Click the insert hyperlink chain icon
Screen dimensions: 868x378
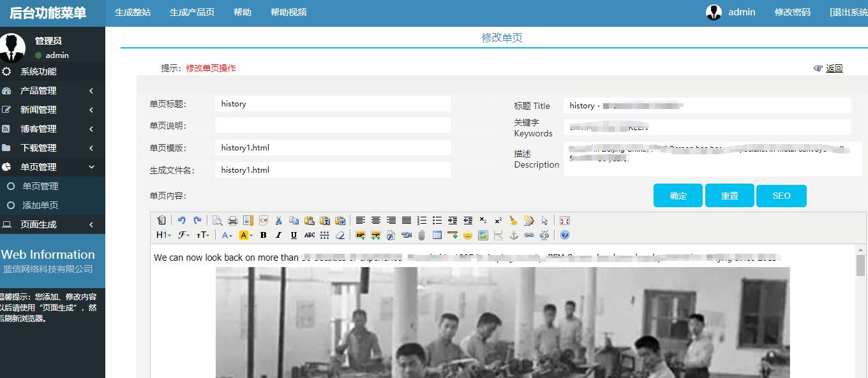click(x=528, y=235)
